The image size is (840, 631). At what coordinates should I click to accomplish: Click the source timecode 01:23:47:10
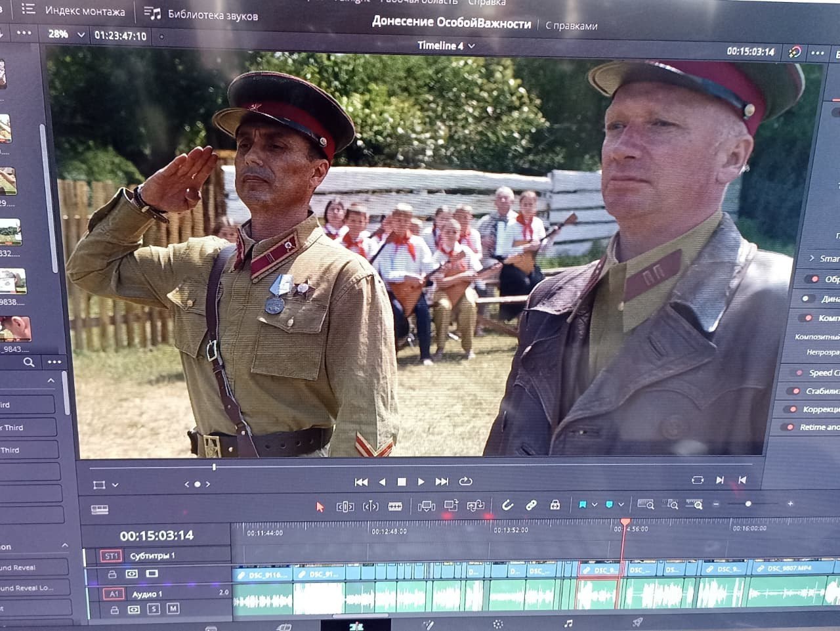pyautogui.click(x=120, y=35)
